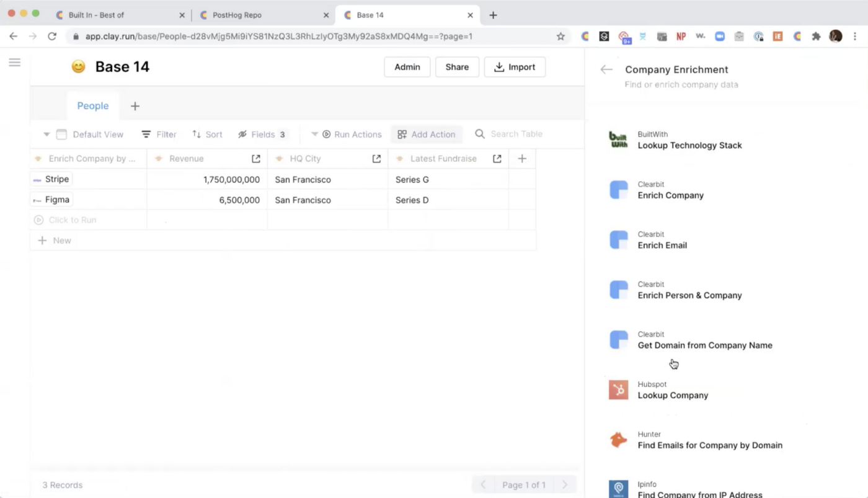Go to the previous page of records
Viewport: 868px width, 498px height.
point(483,485)
